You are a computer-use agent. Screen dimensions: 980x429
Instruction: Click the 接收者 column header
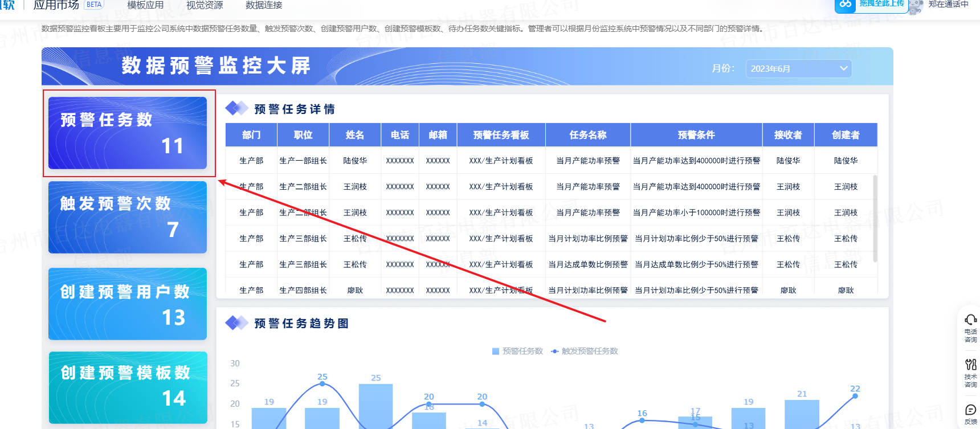coord(789,135)
